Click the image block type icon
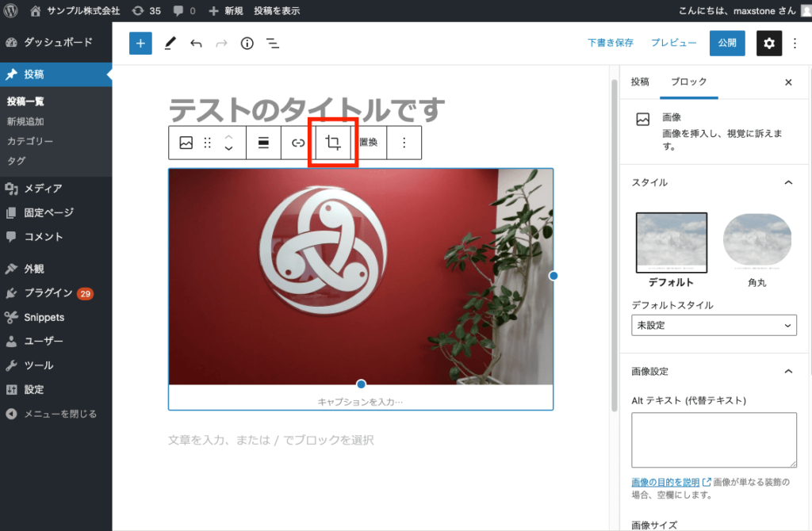 pyautogui.click(x=186, y=143)
